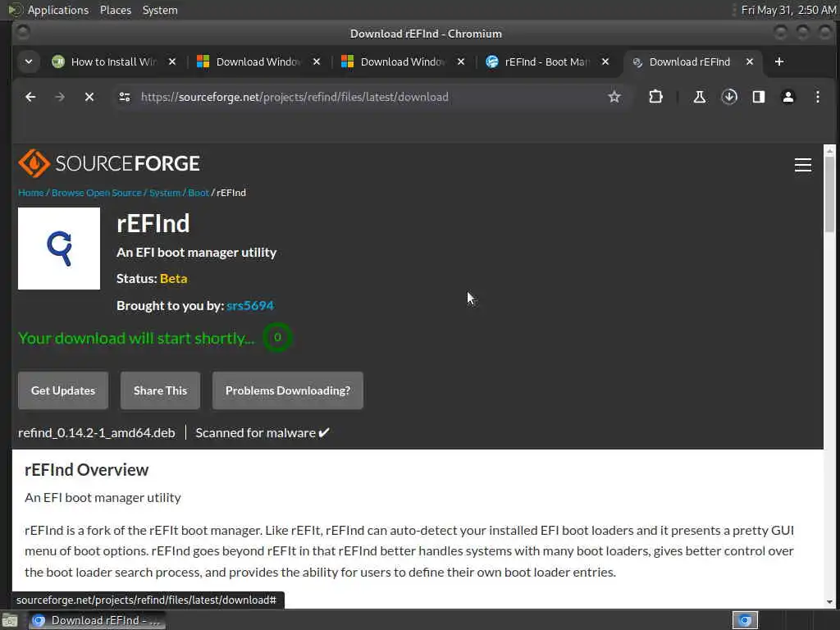Close the How to Install Win tab
Image resolution: width=840 pixels, height=630 pixels.
coord(172,62)
